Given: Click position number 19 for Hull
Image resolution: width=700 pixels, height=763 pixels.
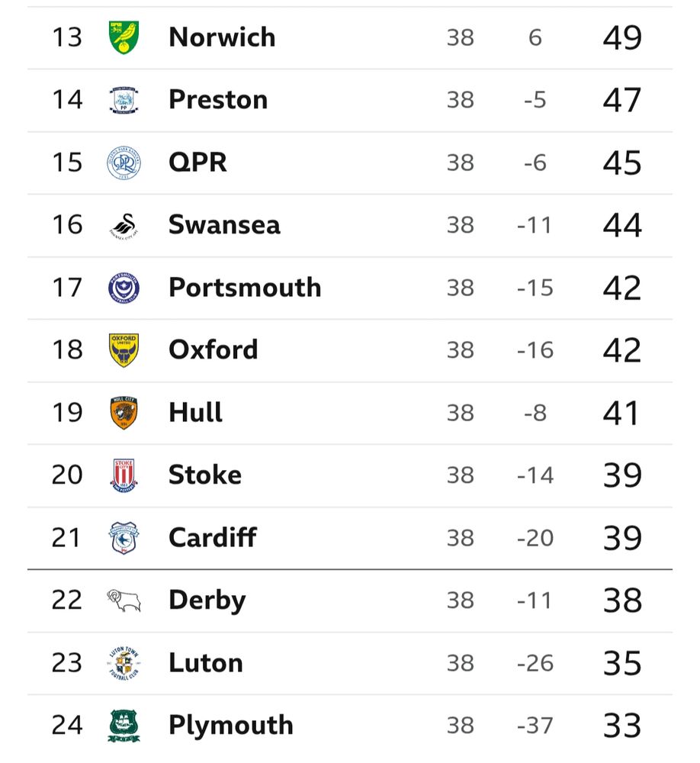Looking at the screenshot, I should coord(67,413).
